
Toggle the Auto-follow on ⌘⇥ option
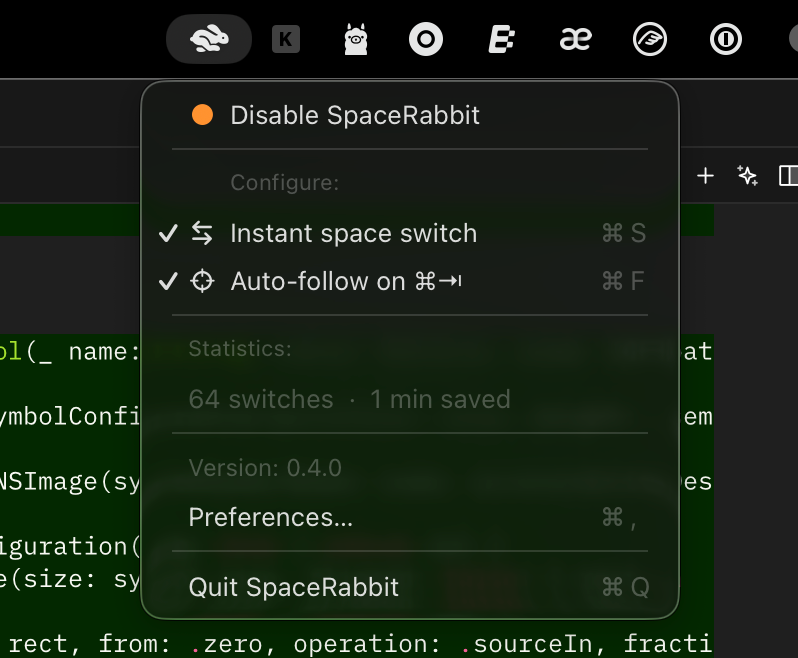[345, 282]
